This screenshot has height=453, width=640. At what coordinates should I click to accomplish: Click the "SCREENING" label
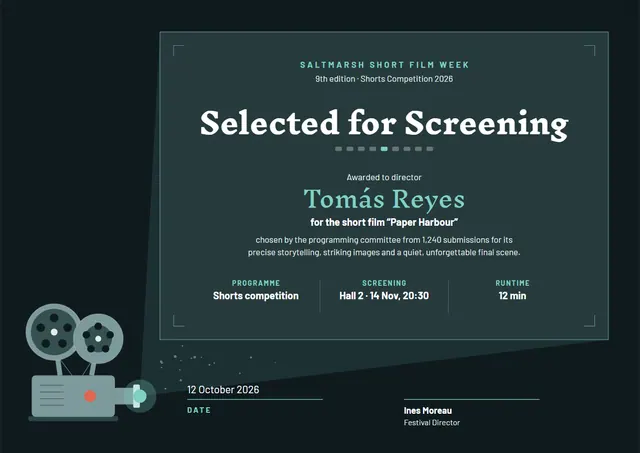click(384, 283)
